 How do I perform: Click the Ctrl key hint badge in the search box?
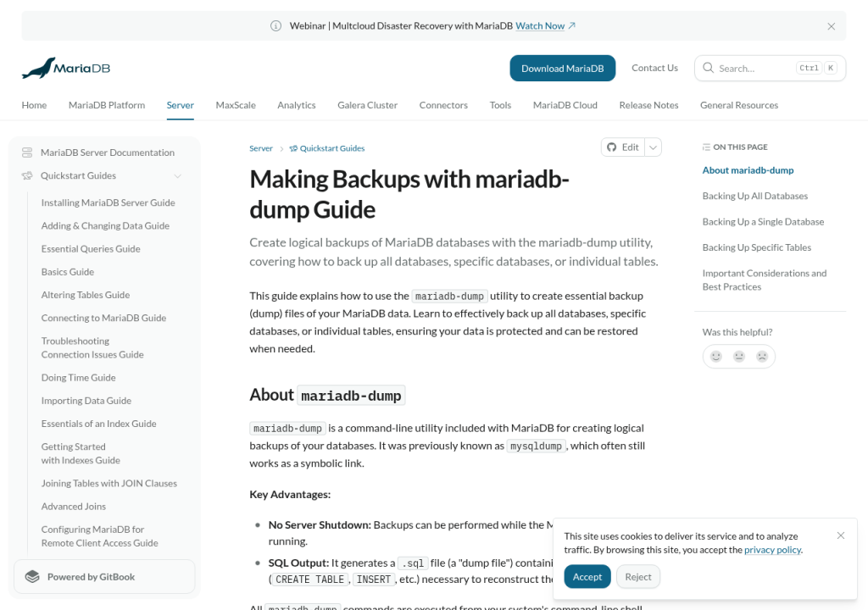[809, 68]
